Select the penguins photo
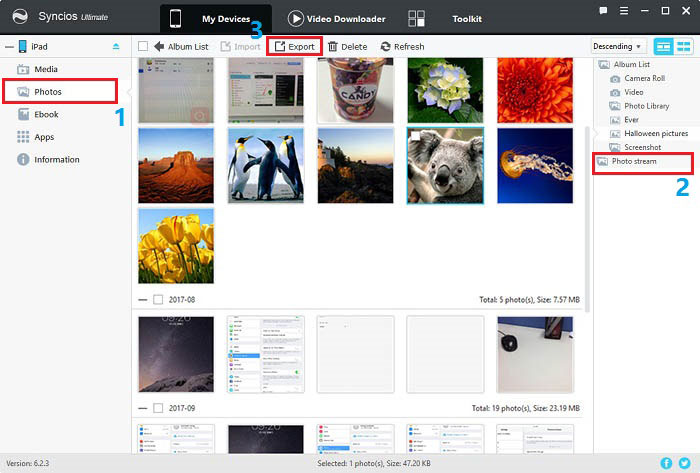 [266, 166]
